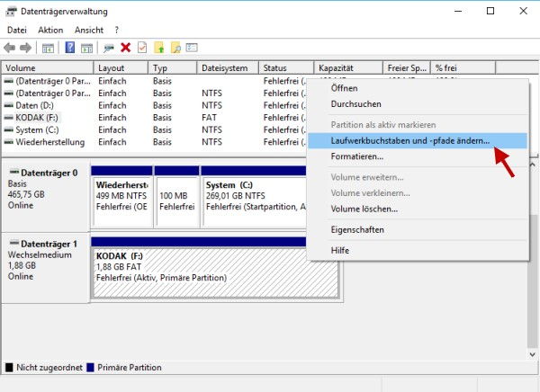Click Hilfe in the context menu
Viewport: 540px width, 392px height.
click(418, 251)
